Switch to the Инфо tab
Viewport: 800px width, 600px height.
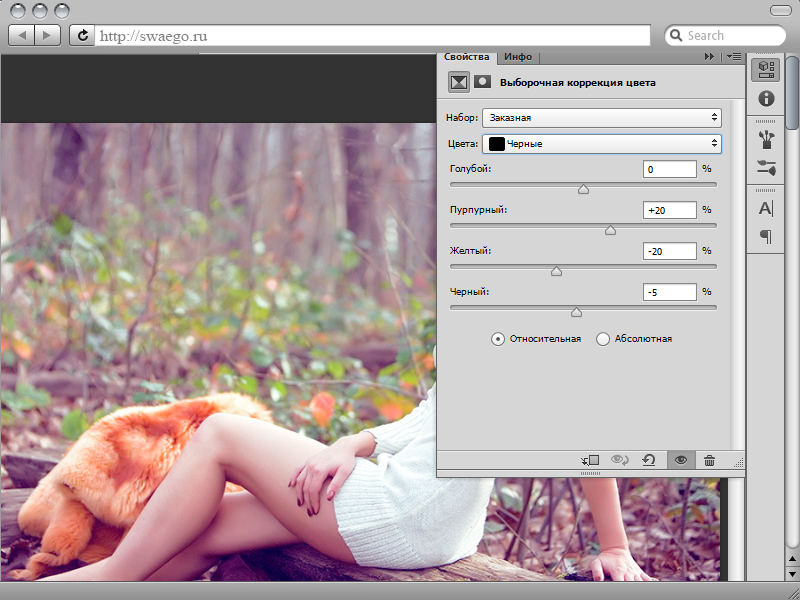(x=518, y=57)
